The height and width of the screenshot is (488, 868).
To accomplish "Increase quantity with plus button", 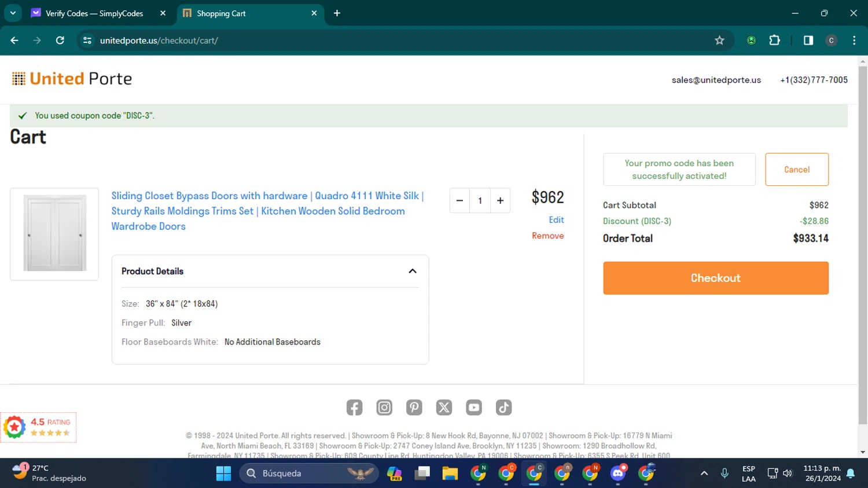I will pos(501,201).
